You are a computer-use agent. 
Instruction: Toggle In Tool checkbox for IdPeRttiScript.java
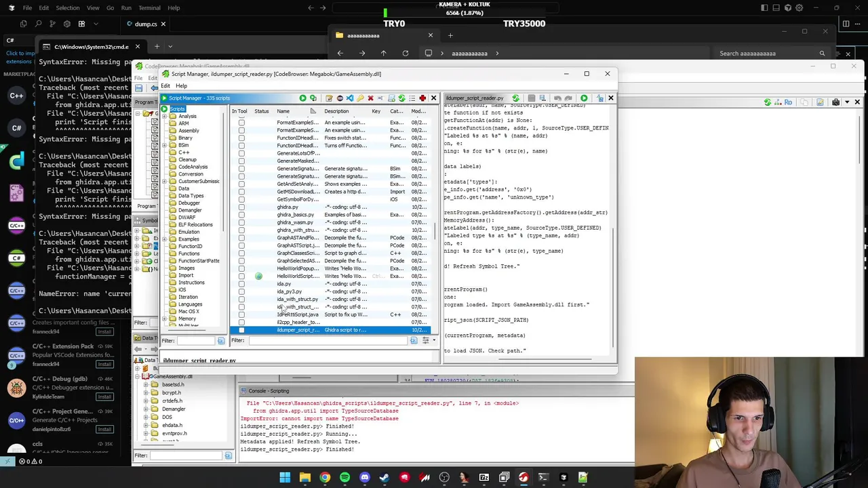pos(241,314)
